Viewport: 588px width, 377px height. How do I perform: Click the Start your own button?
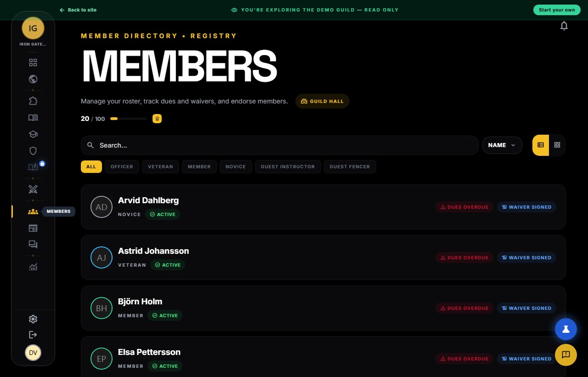tap(557, 10)
